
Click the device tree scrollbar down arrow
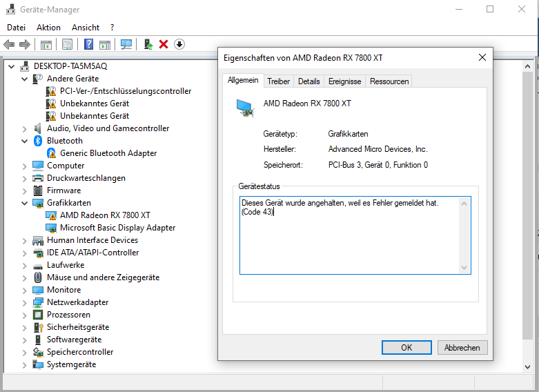528,367
